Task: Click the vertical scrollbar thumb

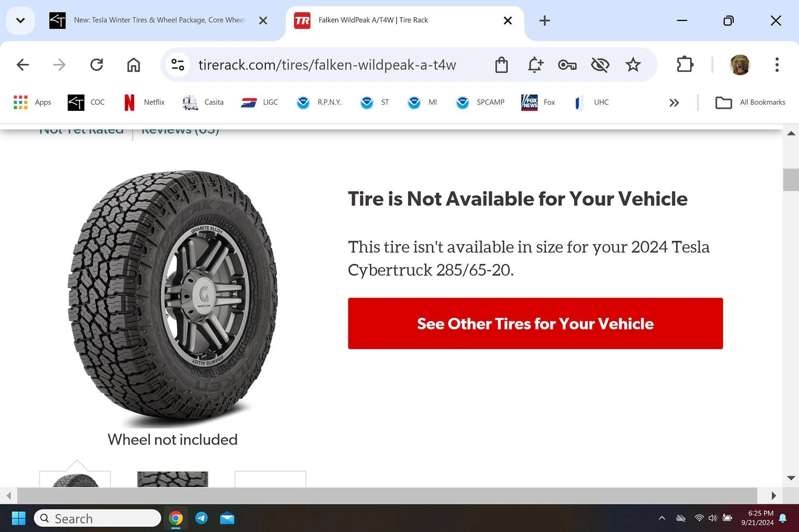Action: point(791,180)
